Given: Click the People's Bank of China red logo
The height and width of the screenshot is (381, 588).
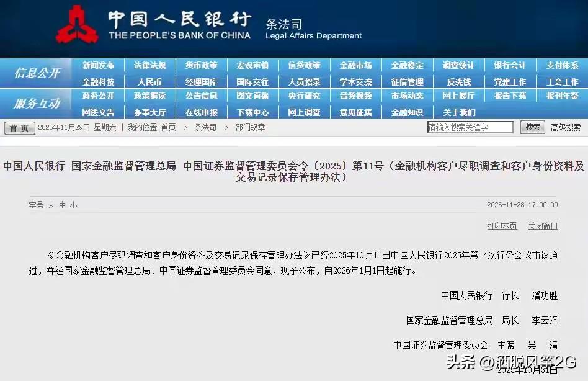Looking at the screenshot, I should click(x=77, y=25).
